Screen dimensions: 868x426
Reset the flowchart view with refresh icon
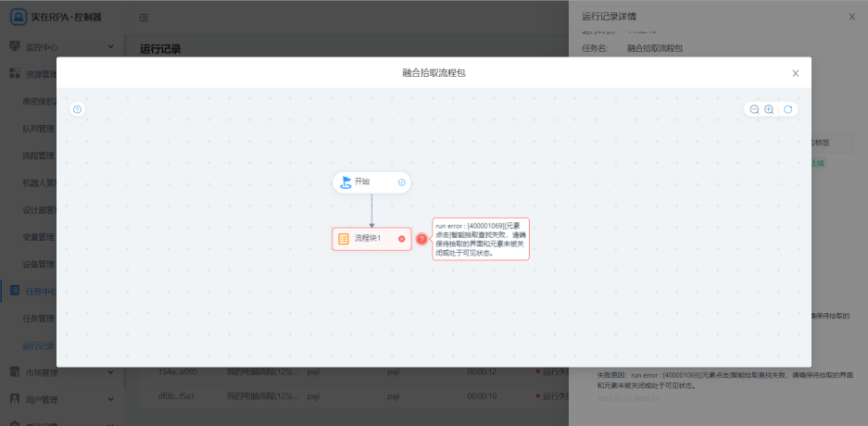click(787, 109)
